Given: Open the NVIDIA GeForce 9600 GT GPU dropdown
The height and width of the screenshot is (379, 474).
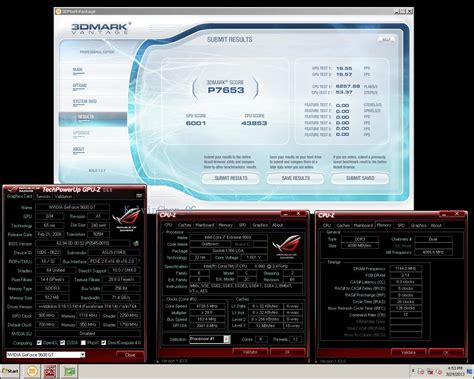Looking at the screenshot, I should [x=46, y=355].
